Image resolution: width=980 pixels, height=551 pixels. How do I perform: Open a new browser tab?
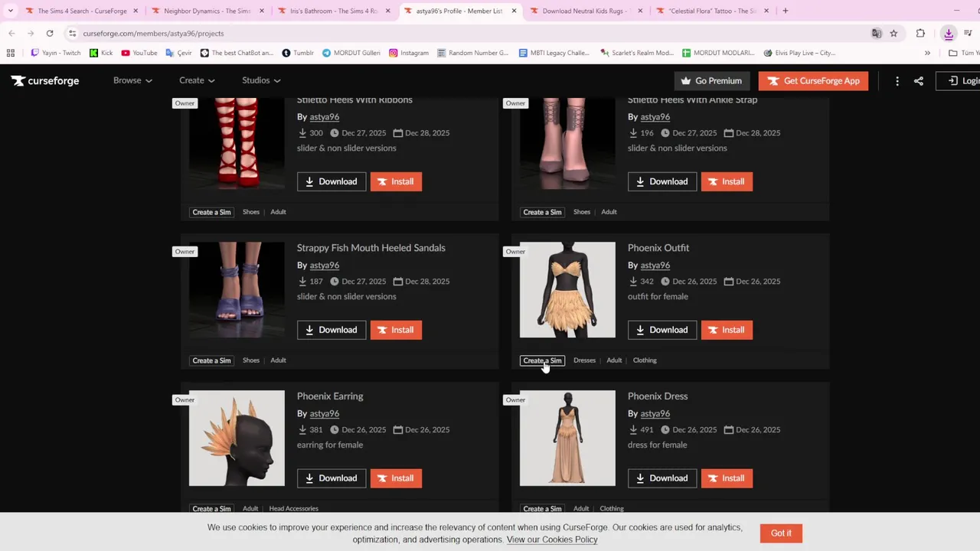pos(786,11)
